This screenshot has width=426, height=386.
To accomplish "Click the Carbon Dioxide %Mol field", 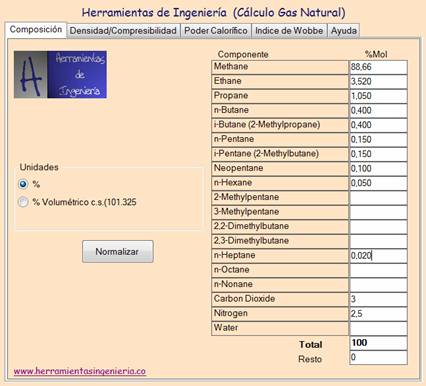I will 378,299.
